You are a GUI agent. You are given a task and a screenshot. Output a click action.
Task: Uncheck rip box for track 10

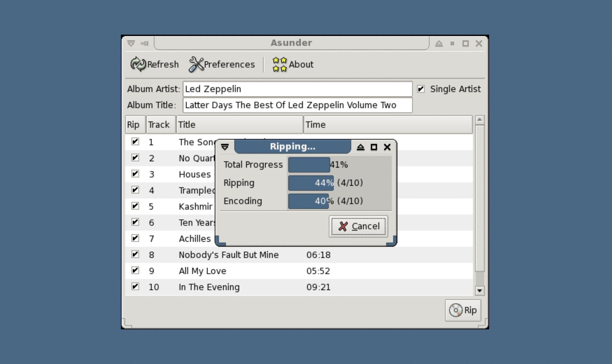tap(135, 286)
